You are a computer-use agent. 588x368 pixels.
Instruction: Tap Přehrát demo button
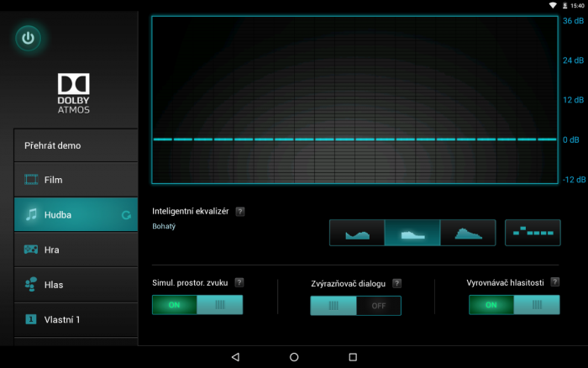pyautogui.click(x=76, y=145)
